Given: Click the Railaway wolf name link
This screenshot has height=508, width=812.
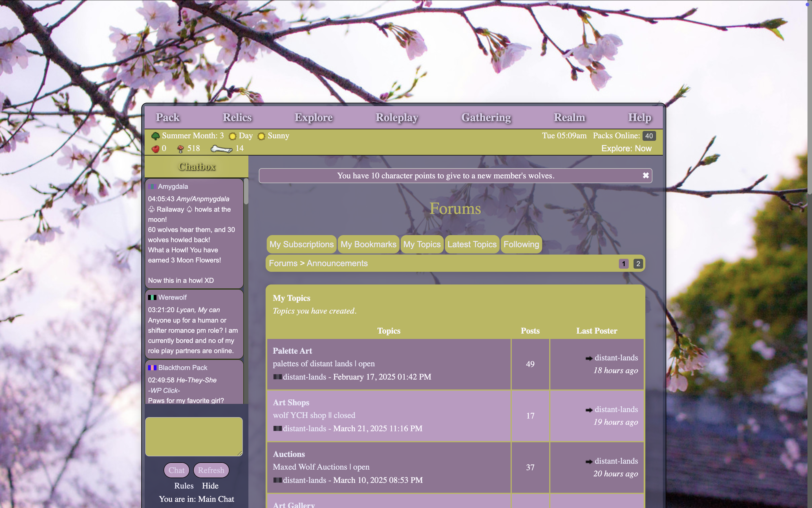Looking at the screenshot, I should click(x=170, y=209).
